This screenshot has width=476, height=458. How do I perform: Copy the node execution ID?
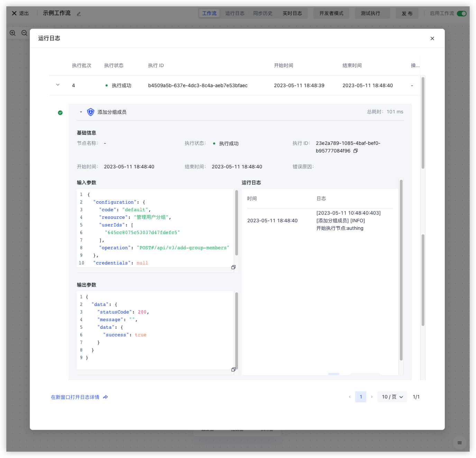tap(356, 151)
